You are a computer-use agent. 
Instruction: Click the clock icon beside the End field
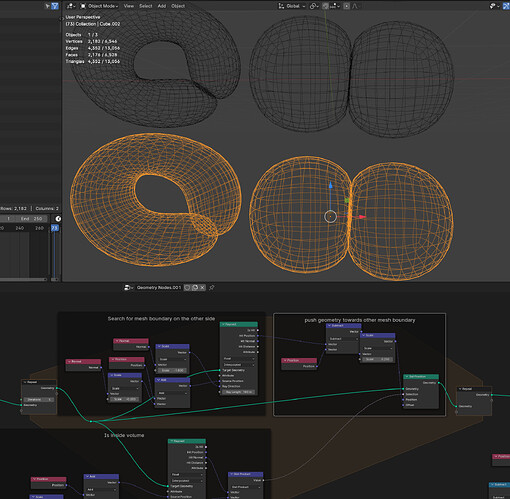[x=58, y=219]
